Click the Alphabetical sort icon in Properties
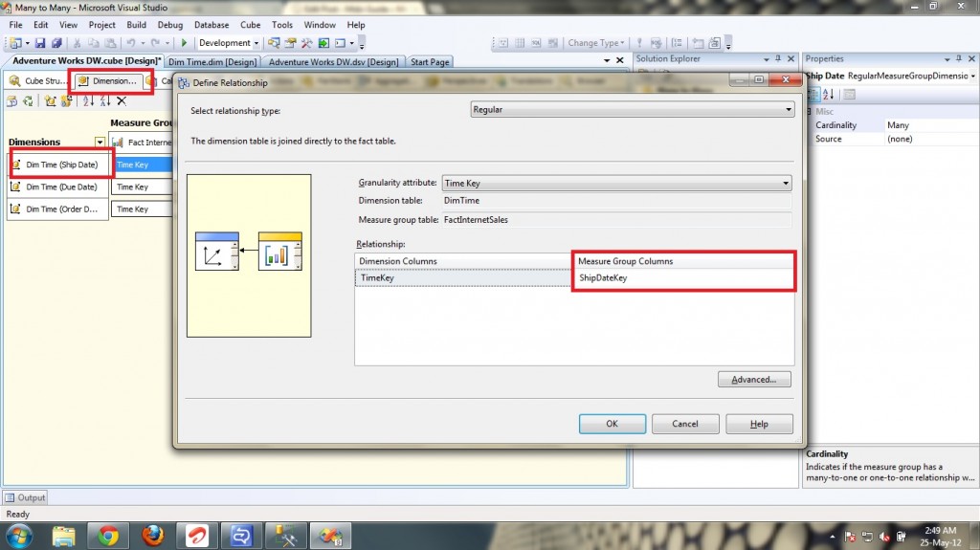The width and height of the screenshot is (980, 550). 829,94
